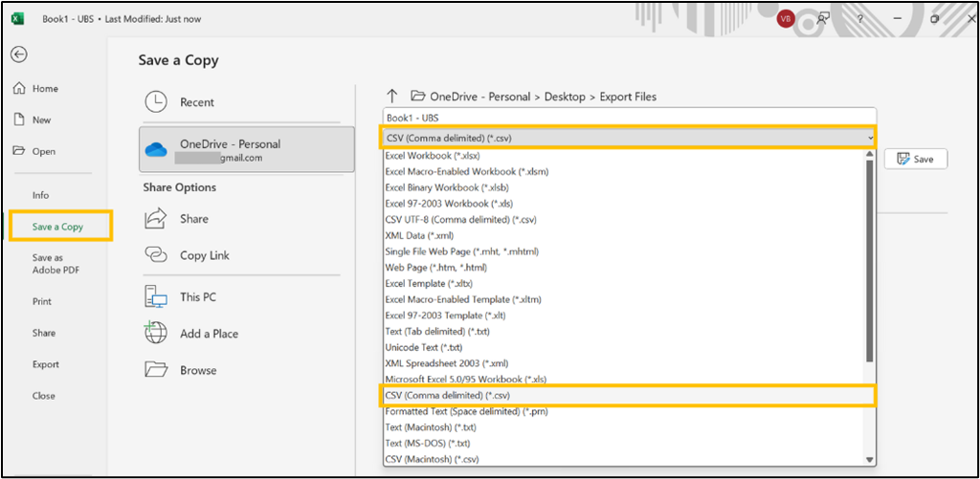980x479 pixels.
Task: Choose Text (MS-DOS) (*.txt) format
Action: (x=624, y=444)
